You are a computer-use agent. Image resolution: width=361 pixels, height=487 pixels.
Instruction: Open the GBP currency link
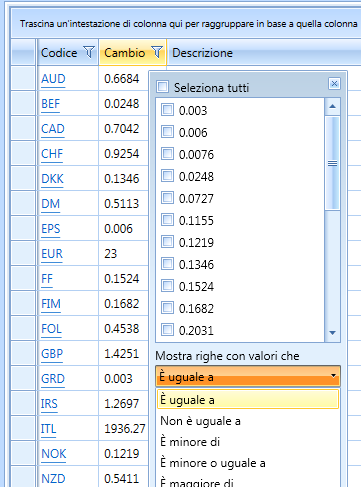52,354
